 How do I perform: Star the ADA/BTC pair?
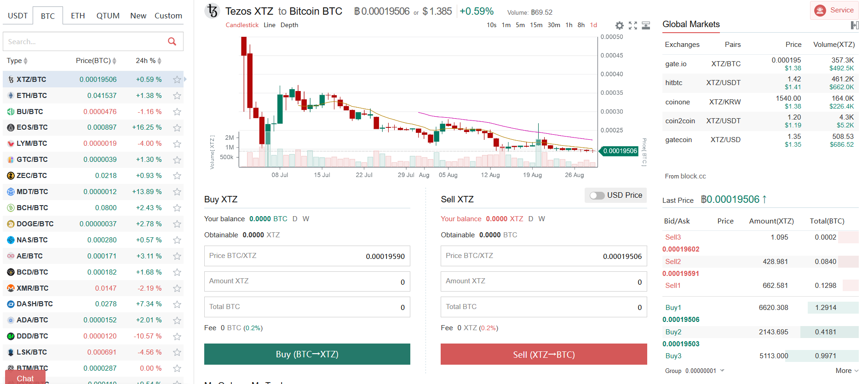(x=177, y=320)
